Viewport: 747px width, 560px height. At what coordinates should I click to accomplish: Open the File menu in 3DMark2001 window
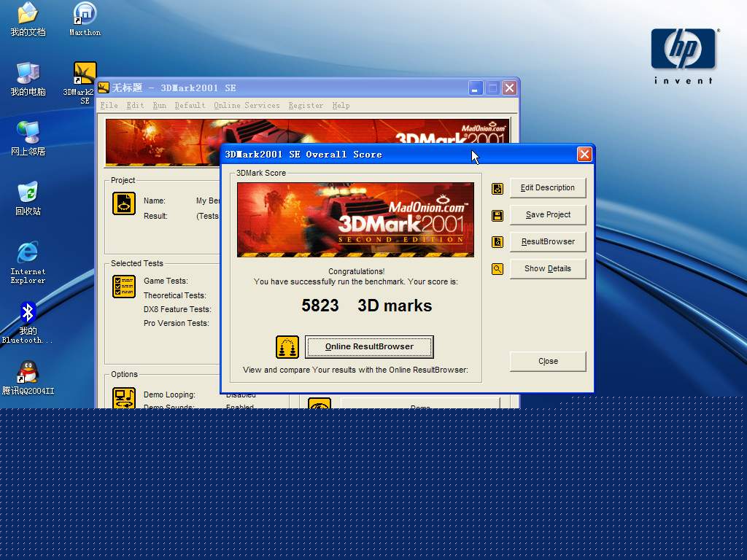click(x=109, y=105)
